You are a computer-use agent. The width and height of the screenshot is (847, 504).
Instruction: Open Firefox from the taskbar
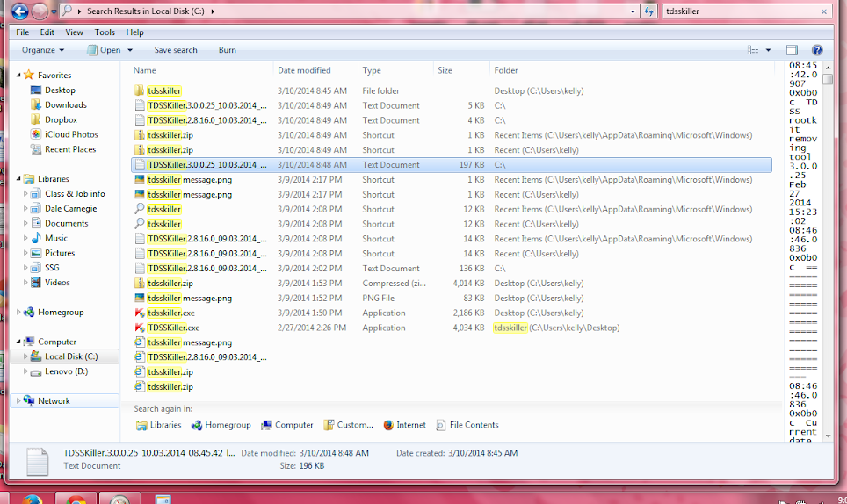point(32,499)
